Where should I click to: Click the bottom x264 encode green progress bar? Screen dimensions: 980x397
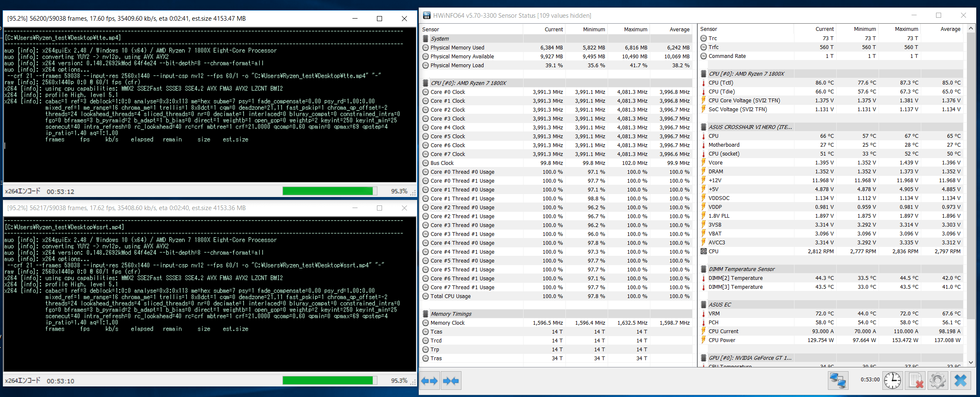click(x=330, y=381)
